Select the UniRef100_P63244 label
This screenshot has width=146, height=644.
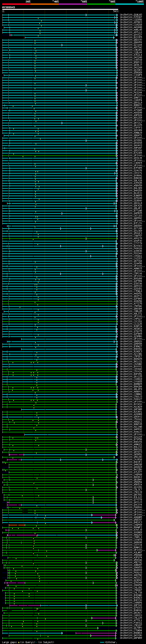131,93
